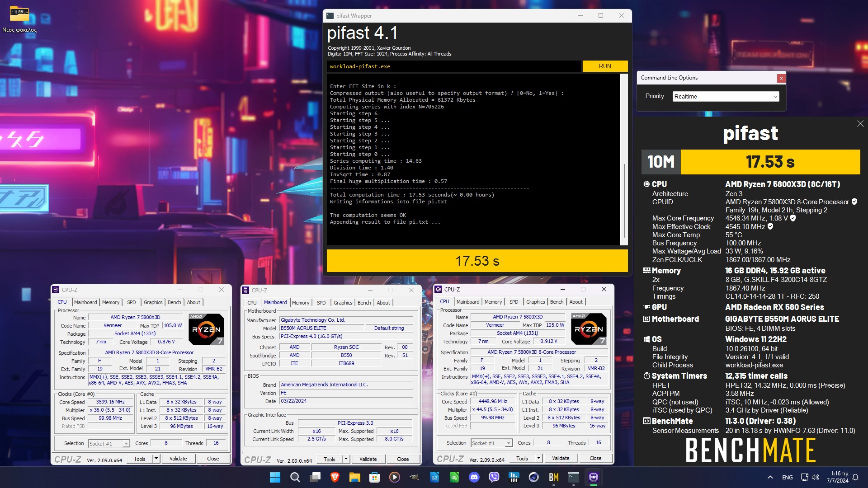
Task: Open Task View from the taskbar
Action: pos(315,477)
